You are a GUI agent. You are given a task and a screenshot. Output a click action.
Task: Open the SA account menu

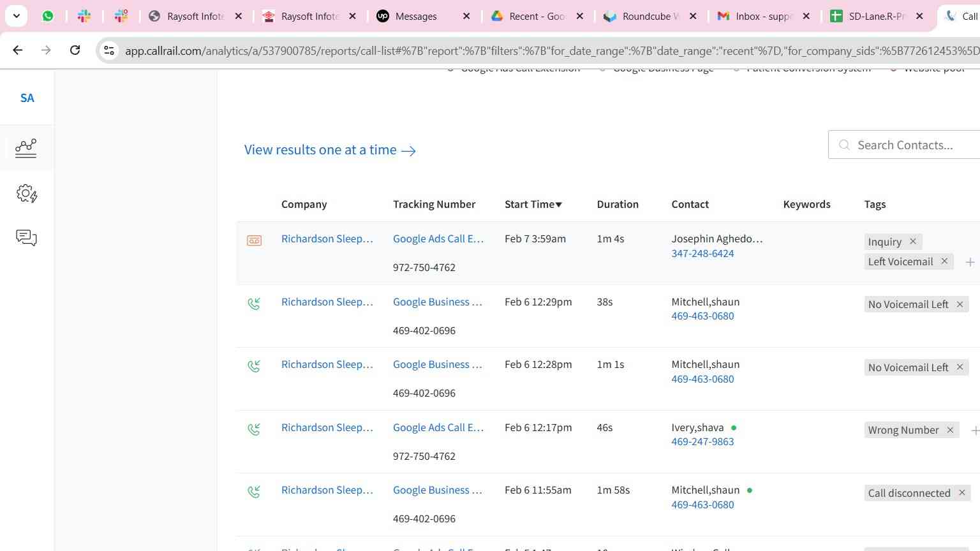(x=27, y=98)
